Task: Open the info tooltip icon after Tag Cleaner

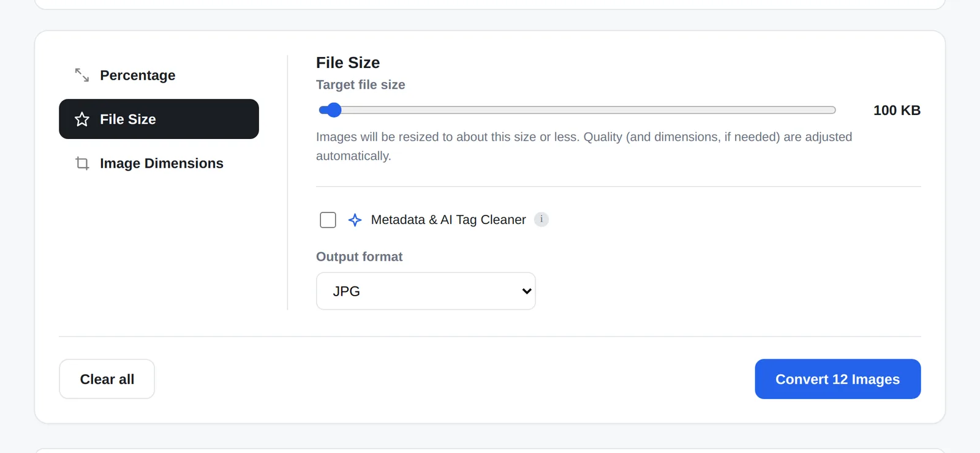Action: tap(541, 219)
